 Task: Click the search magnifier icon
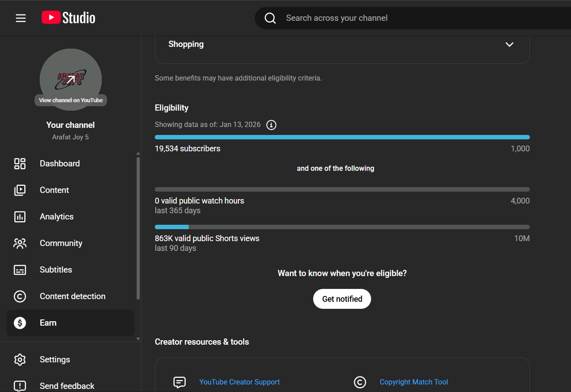[x=270, y=18]
